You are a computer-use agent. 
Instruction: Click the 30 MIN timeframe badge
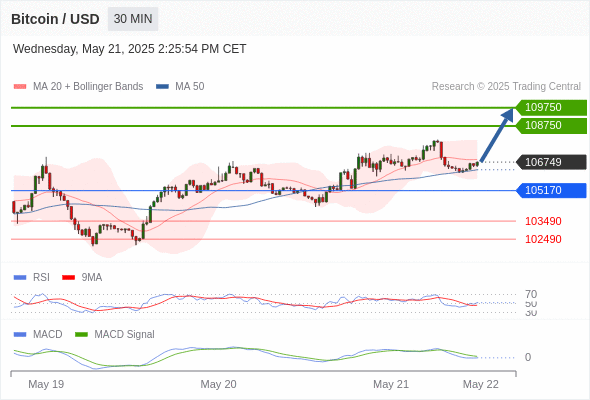click(x=133, y=19)
